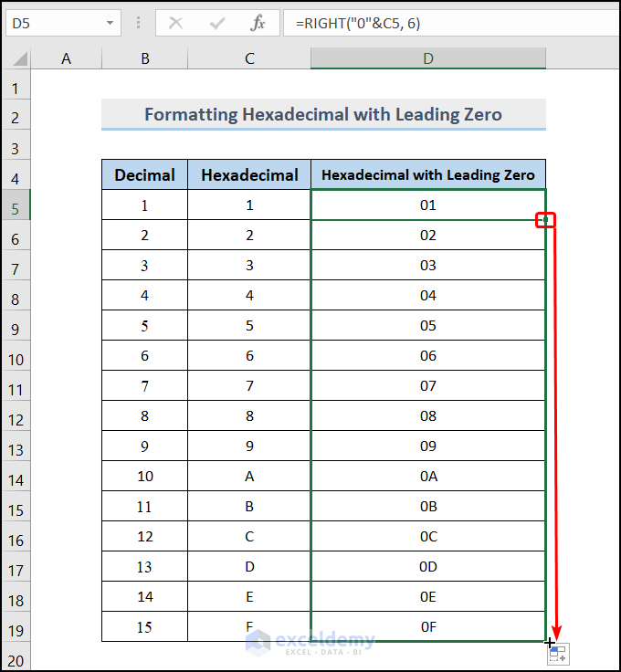Select Decimal cell with value 12
621x672 pixels.
point(145,537)
